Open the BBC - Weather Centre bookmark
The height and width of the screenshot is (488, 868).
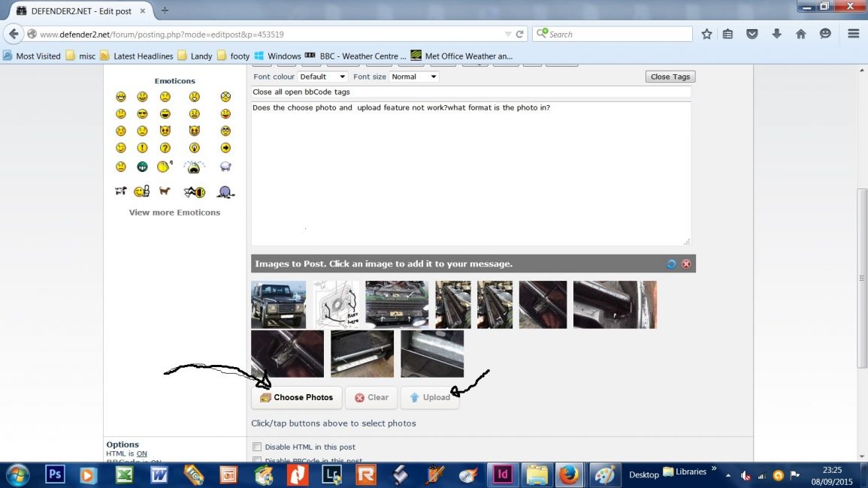[356, 56]
